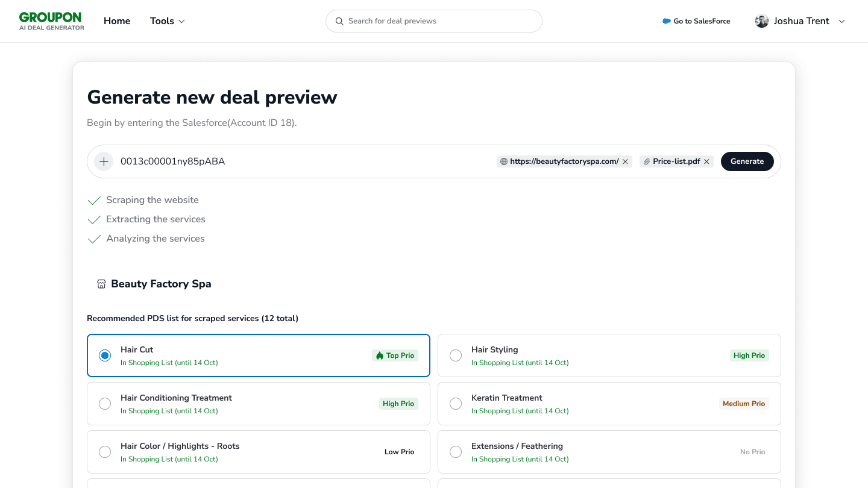Click the Scraping the website status text
The width and height of the screenshot is (868, 488).
pos(153,200)
